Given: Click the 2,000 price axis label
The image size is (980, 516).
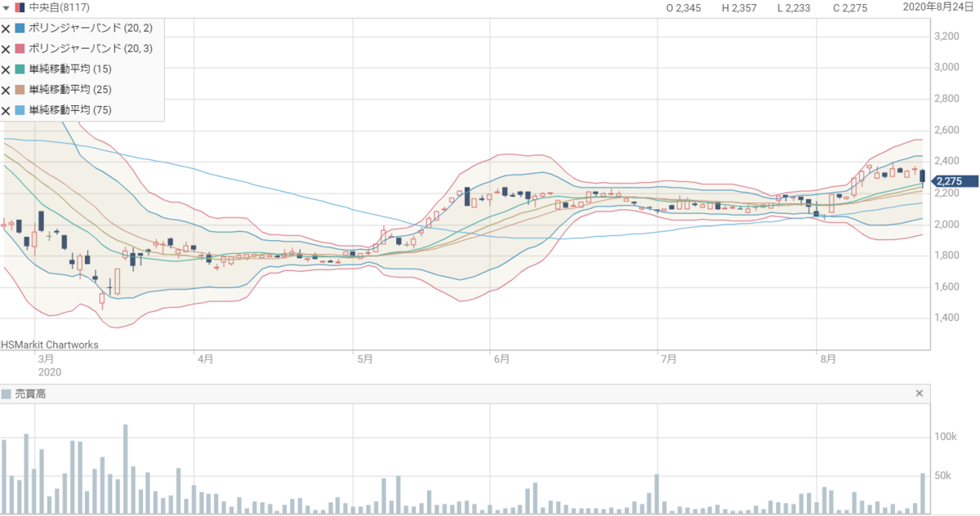Looking at the screenshot, I should tap(947, 225).
